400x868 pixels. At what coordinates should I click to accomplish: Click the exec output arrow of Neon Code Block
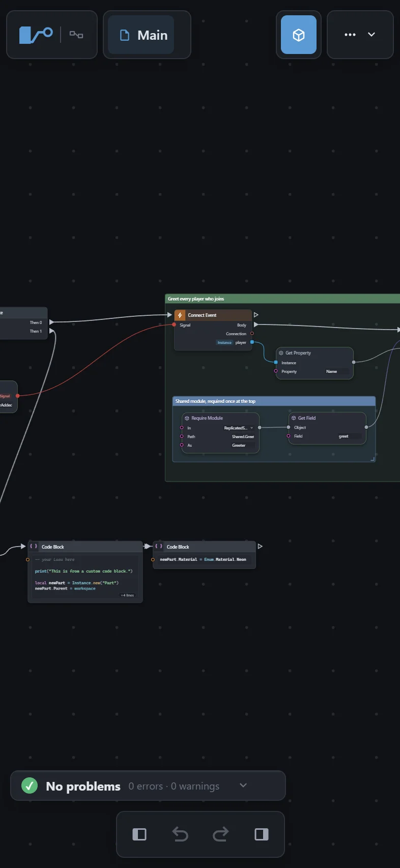click(260, 546)
